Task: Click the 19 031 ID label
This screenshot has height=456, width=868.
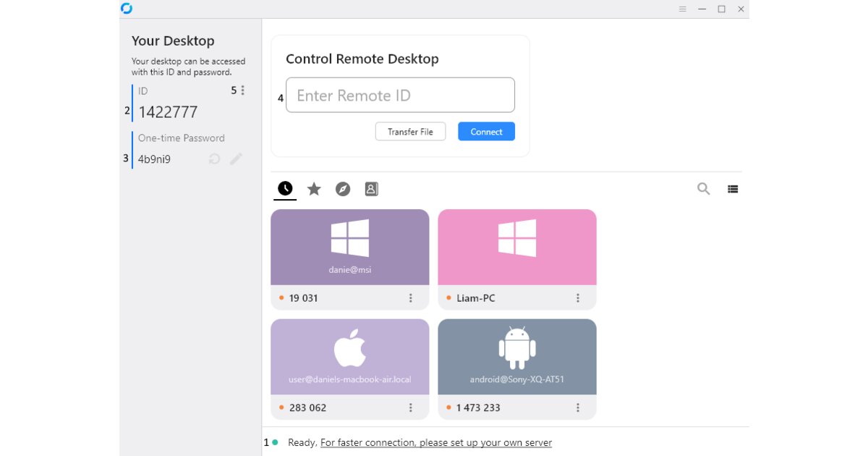Action: pos(303,298)
